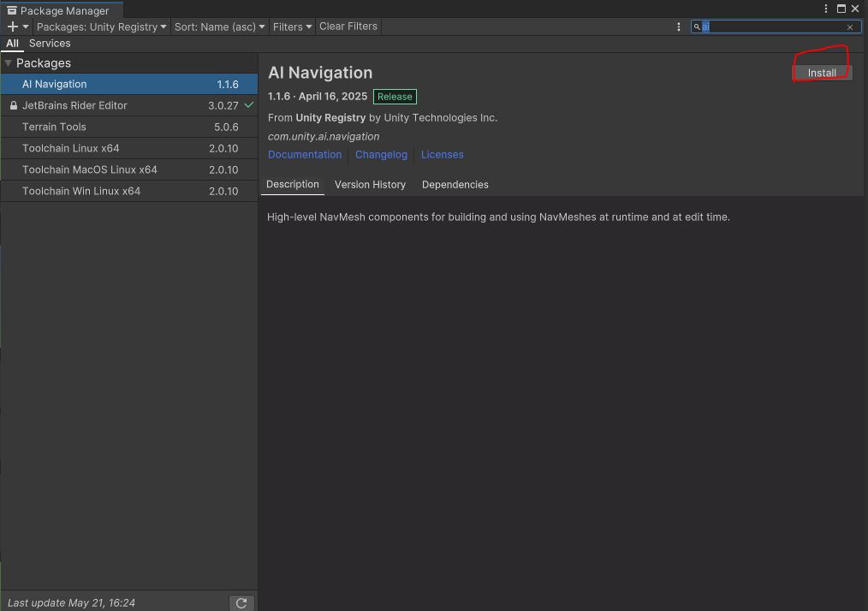Open the toolbar overflow three-dot menu

[x=679, y=27]
